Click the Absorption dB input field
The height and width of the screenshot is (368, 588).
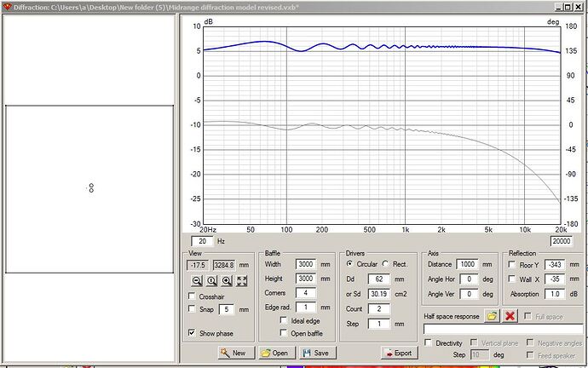click(x=555, y=294)
